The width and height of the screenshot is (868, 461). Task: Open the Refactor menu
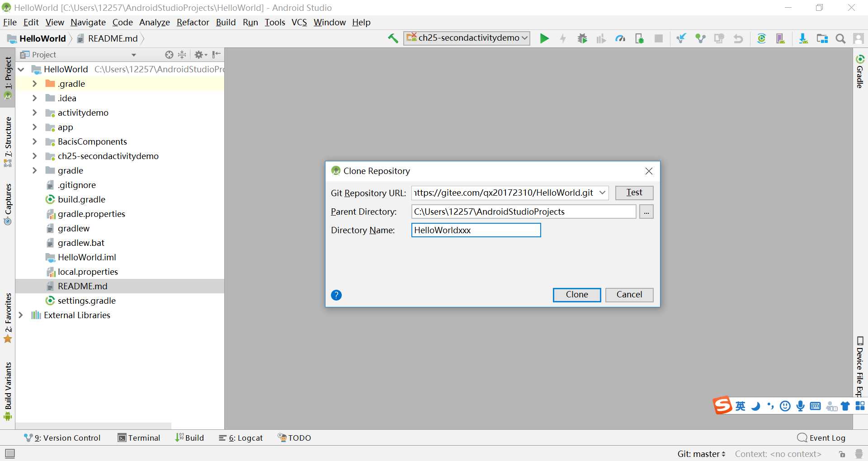pos(193,22)
